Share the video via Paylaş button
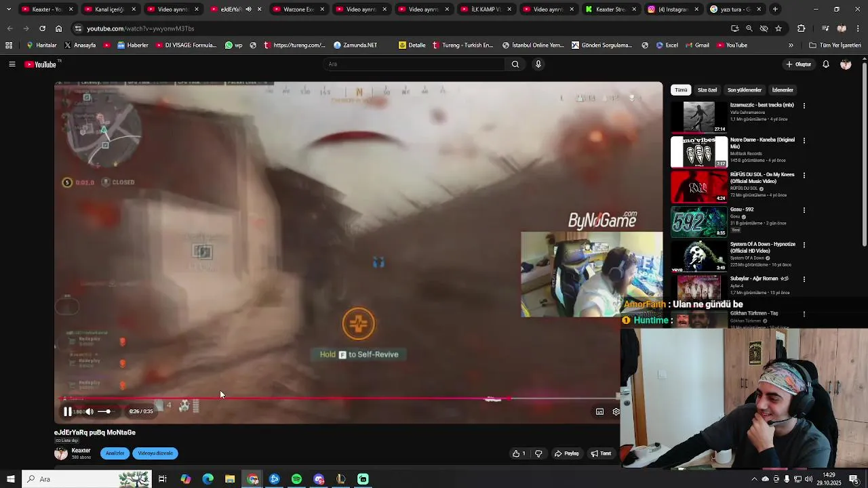 click(x=567, y=453)
